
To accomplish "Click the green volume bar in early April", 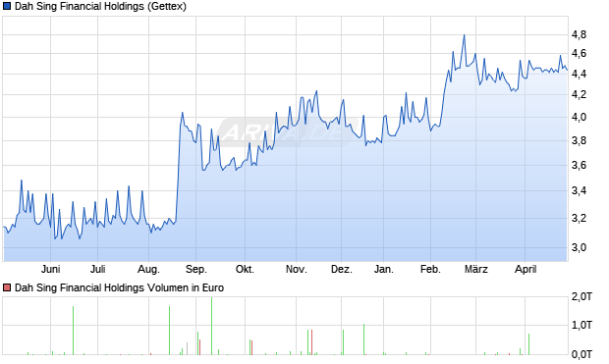I will [x=528, y=344].
